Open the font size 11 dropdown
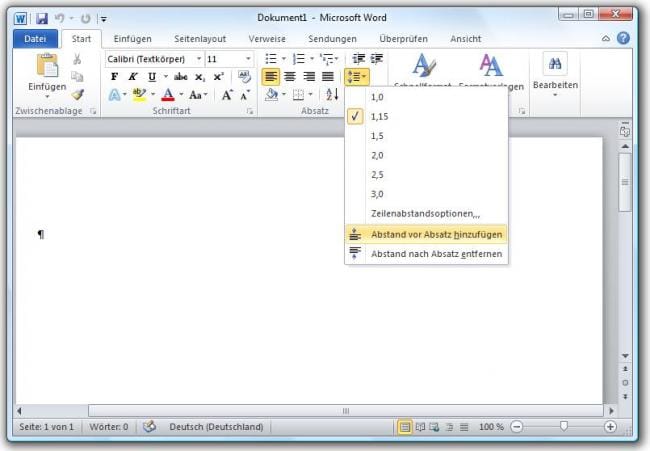 pyautogui.click(x=248, y=59)
